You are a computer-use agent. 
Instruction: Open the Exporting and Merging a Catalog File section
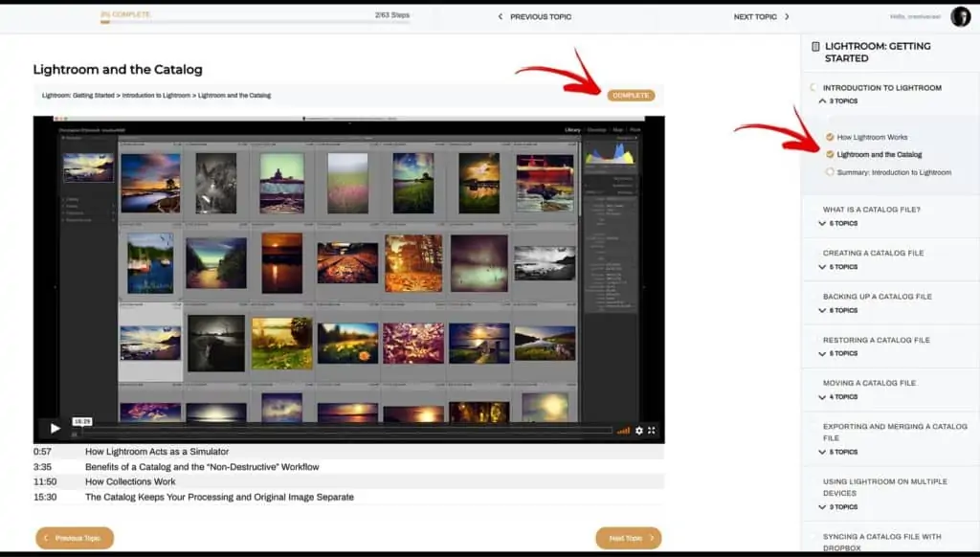(895, 432)
